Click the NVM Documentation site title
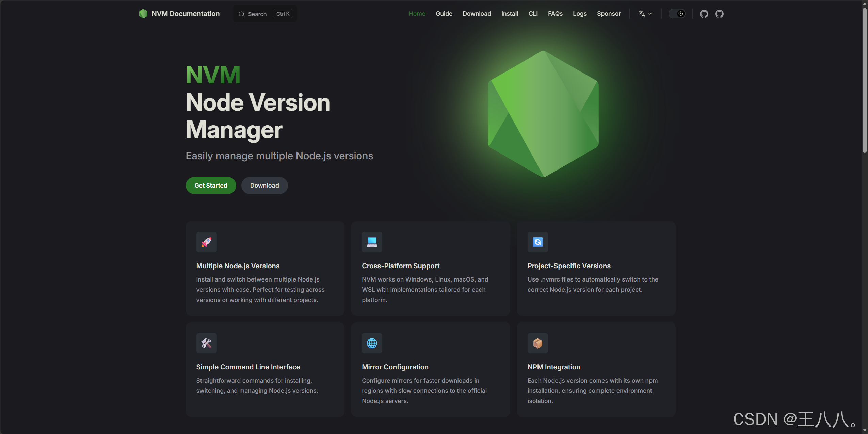Viewport: 868px width, 434px height. point(186,14)
